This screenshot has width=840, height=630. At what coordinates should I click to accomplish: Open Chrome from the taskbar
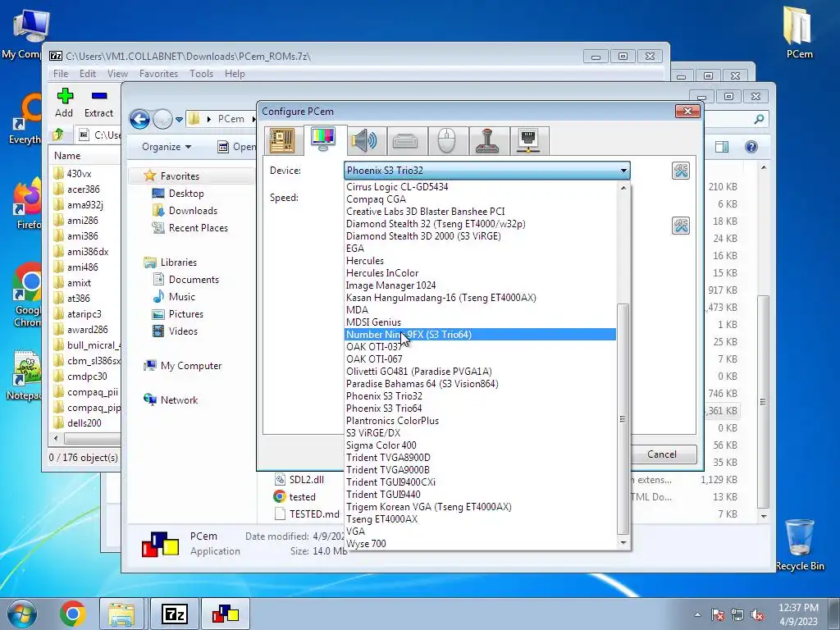(73, 614)
